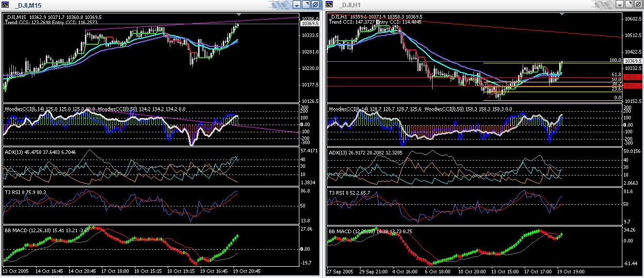Screen dimensions: 644x278
Task: Restore down the _DJI,H1 chart window
Action: [629, 5]
